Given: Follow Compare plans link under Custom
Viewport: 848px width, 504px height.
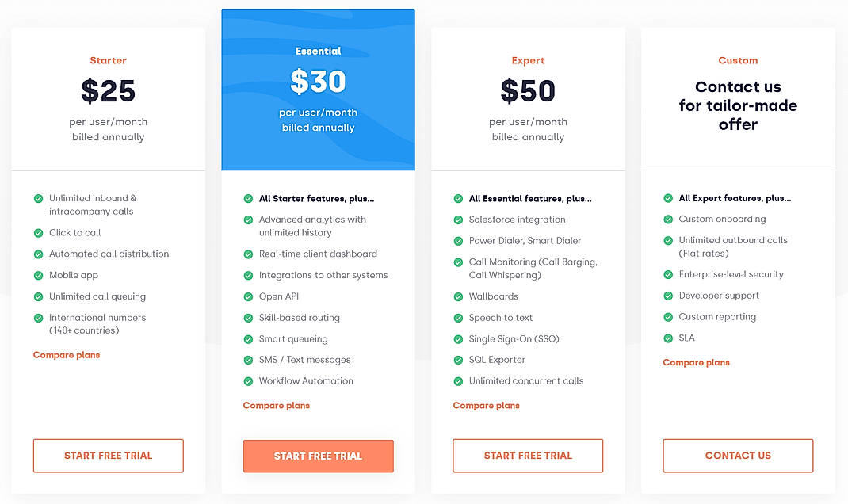Looking at the screenshot, I should tap(697, 363).
